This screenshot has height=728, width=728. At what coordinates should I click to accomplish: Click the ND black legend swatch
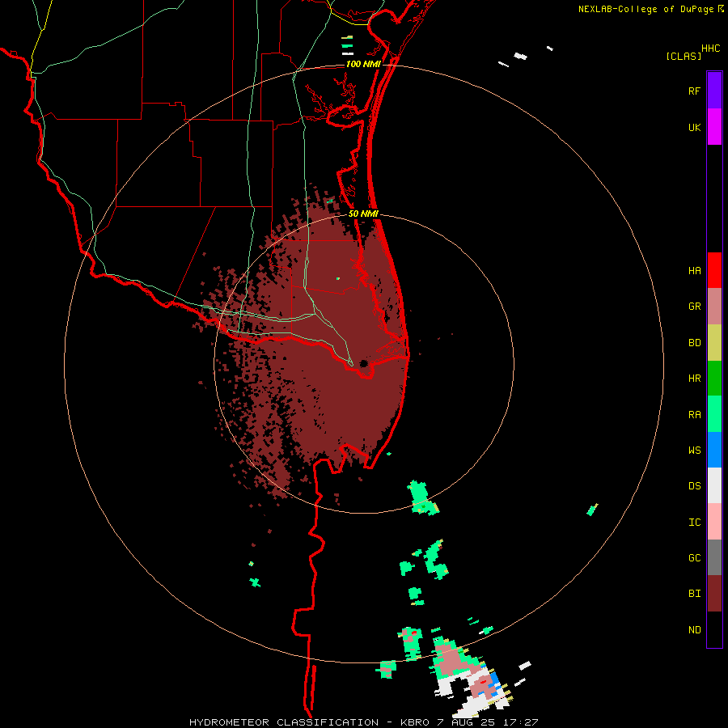coord(714,629)
